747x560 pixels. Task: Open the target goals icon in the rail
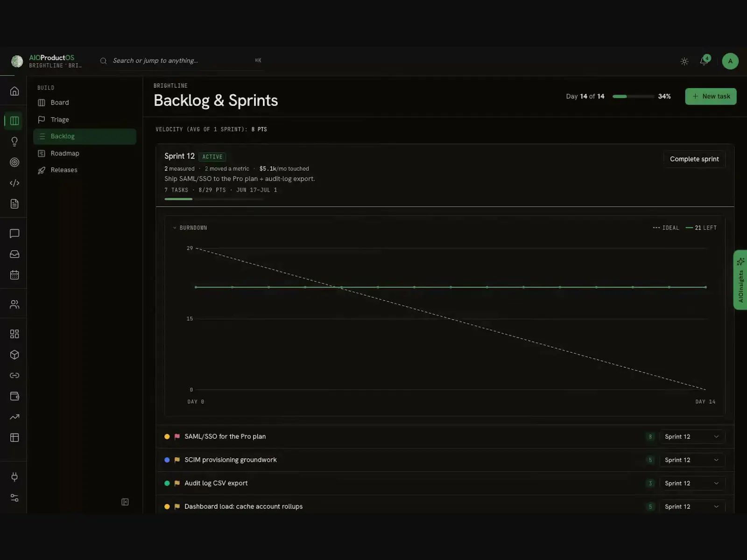coord(14,162)
